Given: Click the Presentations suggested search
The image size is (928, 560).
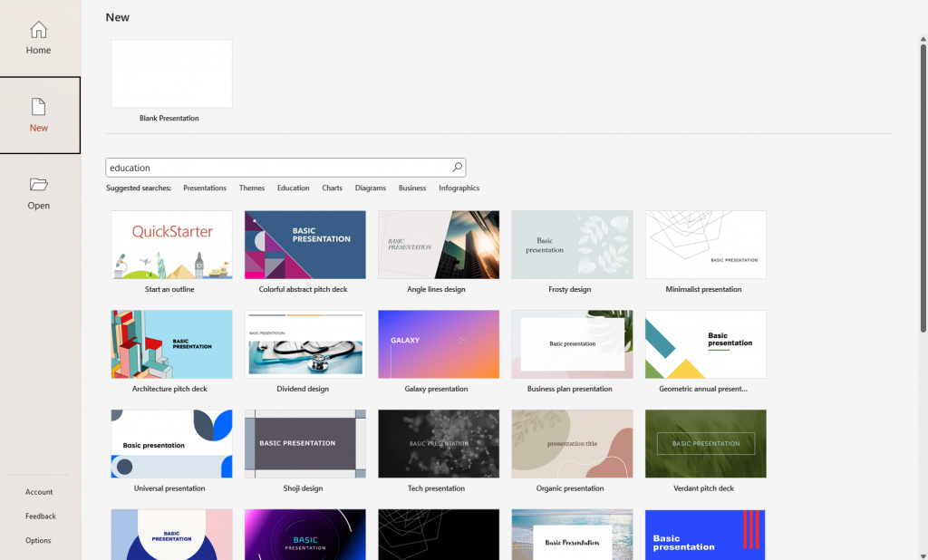Looking at the screenshot, I should [x=205, y=188].
